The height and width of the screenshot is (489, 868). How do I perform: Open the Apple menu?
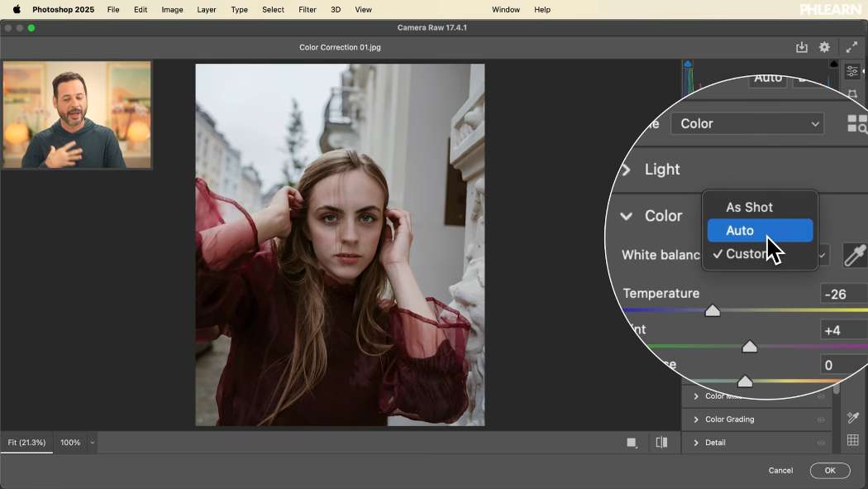[17, 9]
